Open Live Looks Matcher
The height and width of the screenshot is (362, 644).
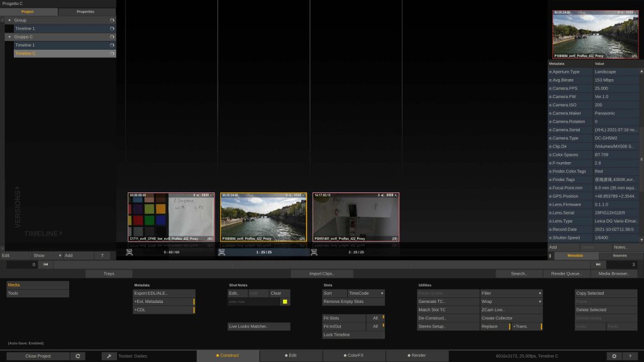[x=258, y=326]
